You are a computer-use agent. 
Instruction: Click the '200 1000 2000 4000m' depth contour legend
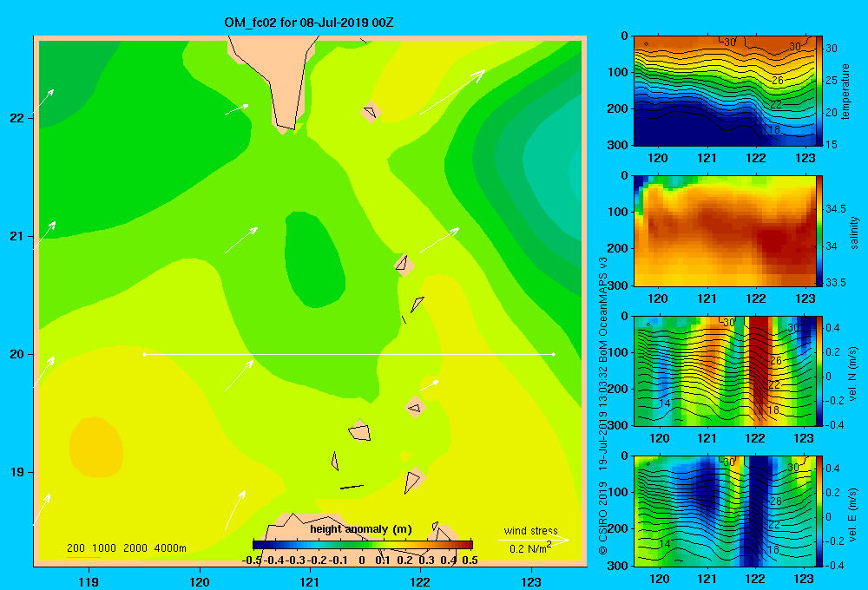point(126,548)
